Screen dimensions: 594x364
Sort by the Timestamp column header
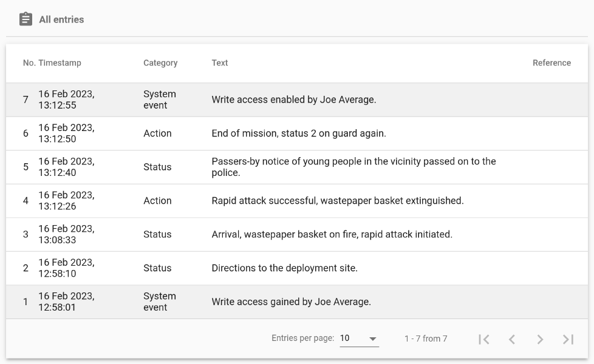tap(60, 63)
